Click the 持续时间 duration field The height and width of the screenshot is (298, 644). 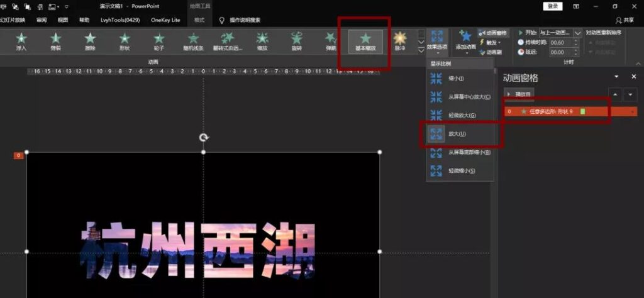coord(564,43)
